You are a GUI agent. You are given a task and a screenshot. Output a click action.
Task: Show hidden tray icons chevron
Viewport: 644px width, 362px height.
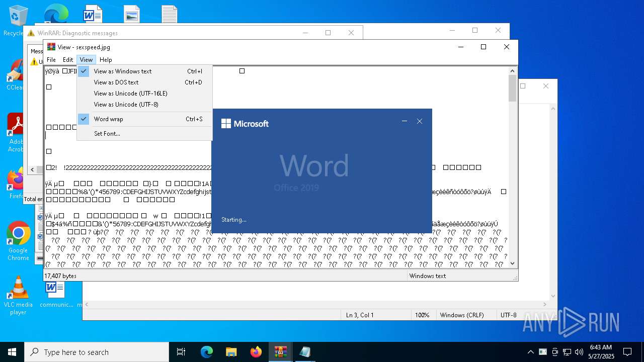coord(530,352)
